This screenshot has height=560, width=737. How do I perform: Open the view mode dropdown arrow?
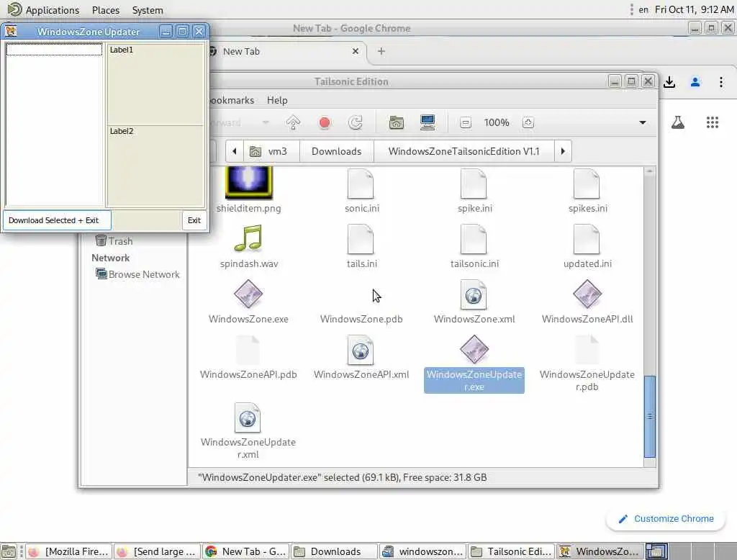(642, 122)
